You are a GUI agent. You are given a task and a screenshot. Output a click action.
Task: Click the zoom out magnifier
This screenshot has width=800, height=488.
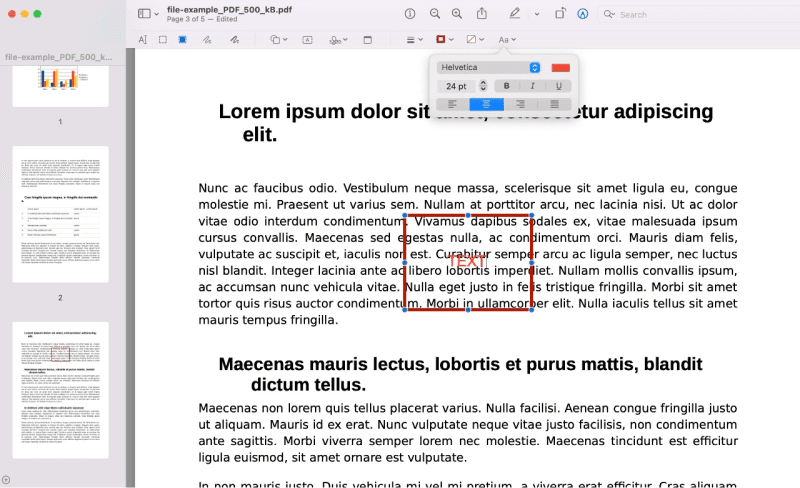tap(435, 14)
